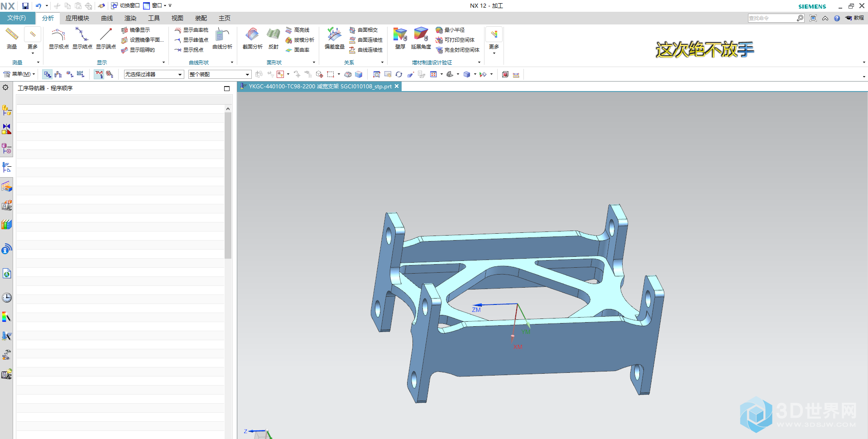Toggle 显示曲率梳 curvature comb
Viewport: 868px width, 439px height.
coord(191,30)
